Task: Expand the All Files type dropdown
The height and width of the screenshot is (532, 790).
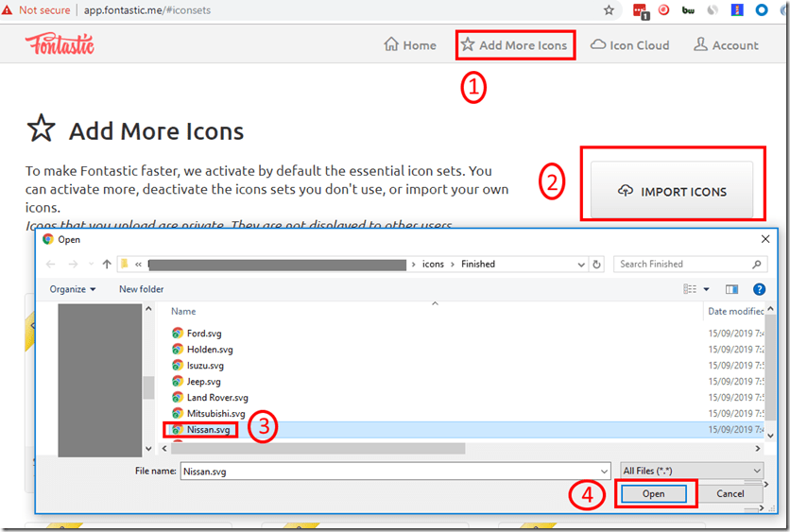Action: [x=692, y=470]
